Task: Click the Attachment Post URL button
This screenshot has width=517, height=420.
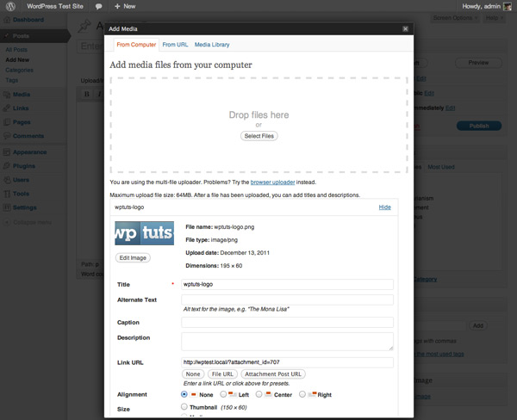Action: pos(273,374)
